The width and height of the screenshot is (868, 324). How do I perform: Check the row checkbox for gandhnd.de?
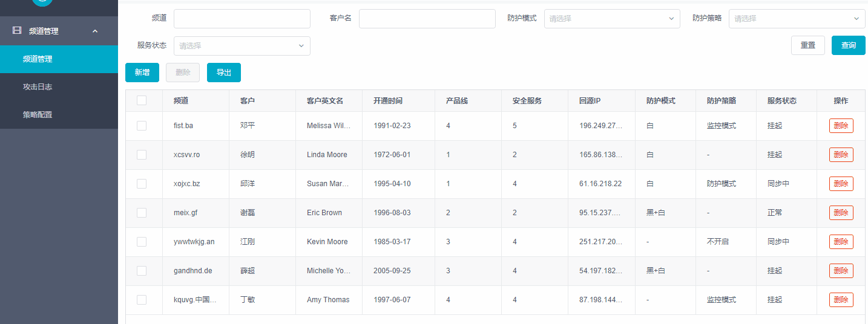142,271
